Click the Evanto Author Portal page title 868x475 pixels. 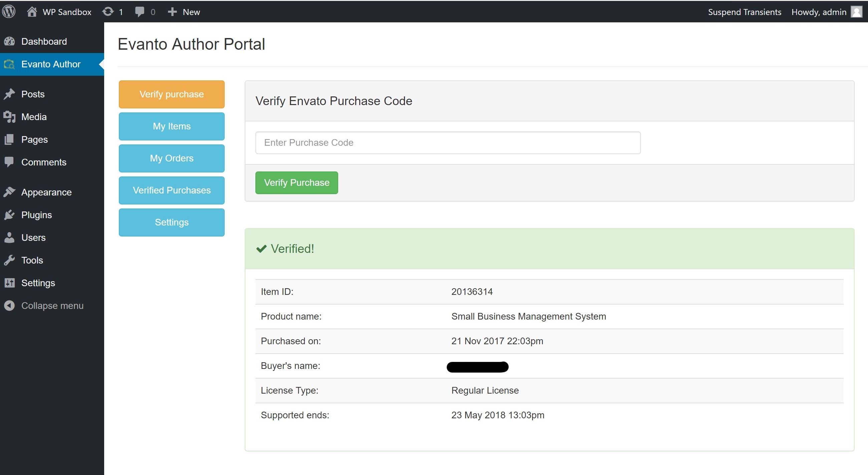(x=191, y=44)
